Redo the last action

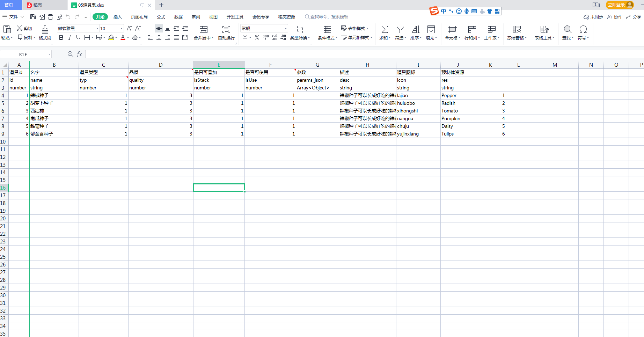point(77,17)
